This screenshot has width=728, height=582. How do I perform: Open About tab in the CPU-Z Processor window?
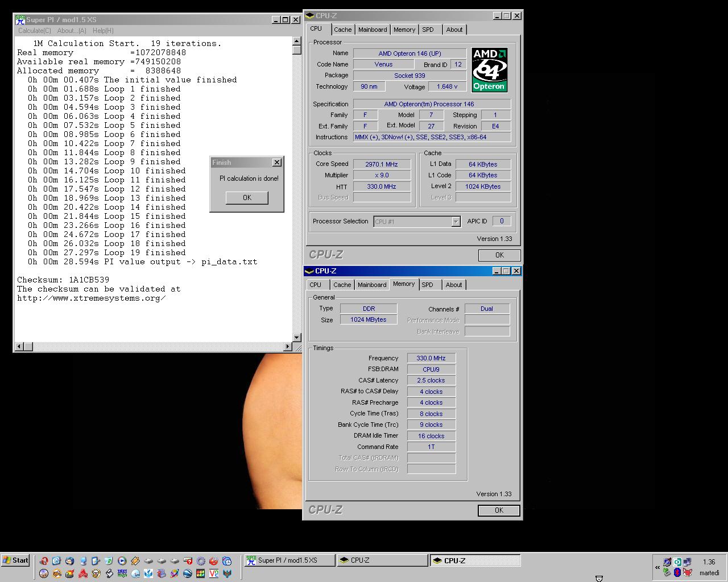tap(454, 30)
